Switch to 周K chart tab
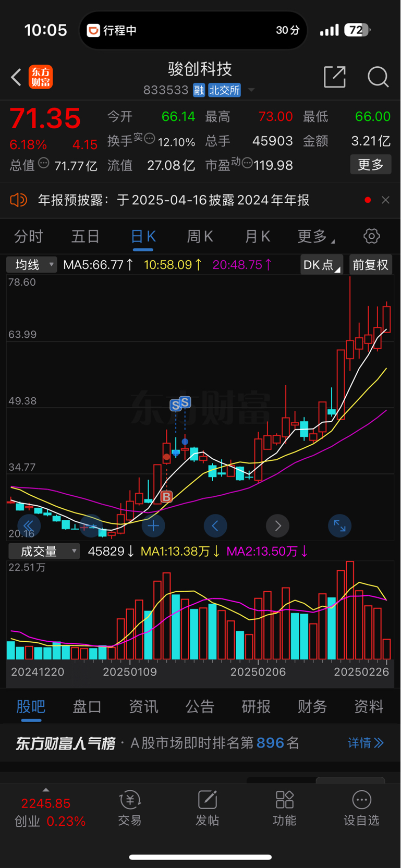Image resolution: width=401 pixels, height=868 pixels. (x=200, y=237)
